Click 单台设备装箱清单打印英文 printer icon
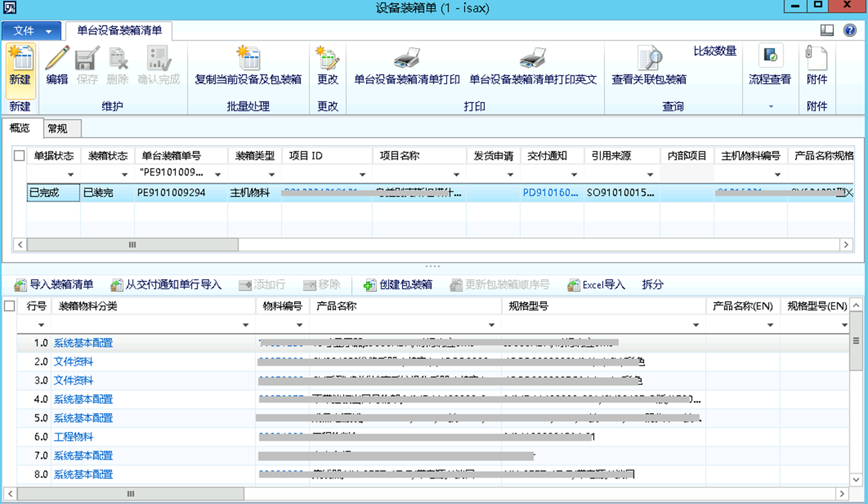Viewport: 868px width, 504px height. [x=533, y=59]
